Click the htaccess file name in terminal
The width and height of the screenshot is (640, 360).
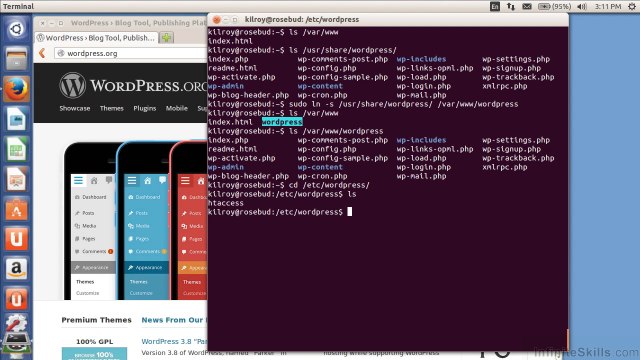(x=226, y=203)
